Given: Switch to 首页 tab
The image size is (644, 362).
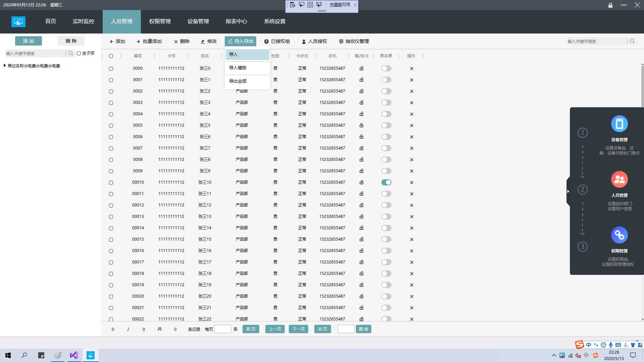Looking at the screenshot, I should tap(51, 21).
